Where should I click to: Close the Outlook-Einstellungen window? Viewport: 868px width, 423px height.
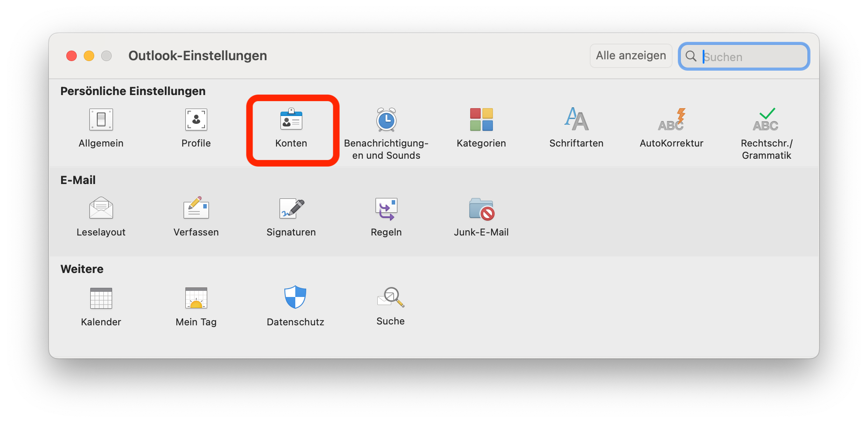(72, 56)
